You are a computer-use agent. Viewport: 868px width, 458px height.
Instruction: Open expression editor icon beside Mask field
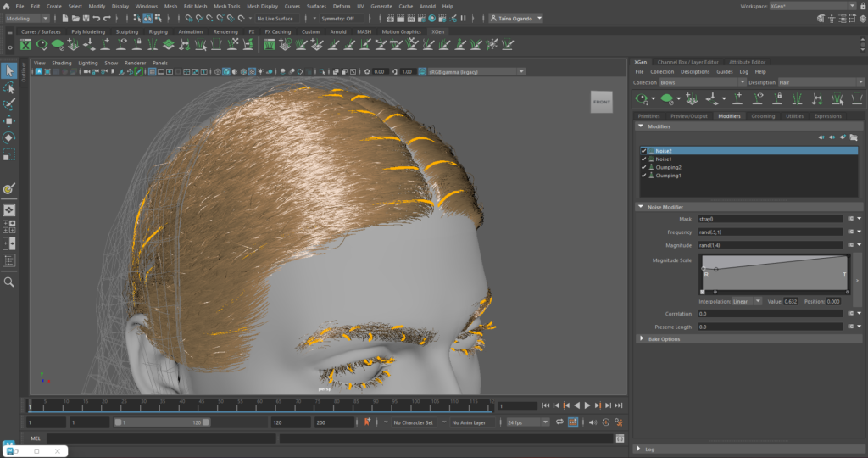tap(850, 219)
